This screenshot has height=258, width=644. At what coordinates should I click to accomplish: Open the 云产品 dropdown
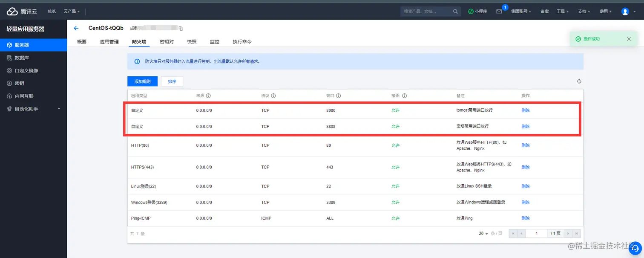[x=72, y=12]
